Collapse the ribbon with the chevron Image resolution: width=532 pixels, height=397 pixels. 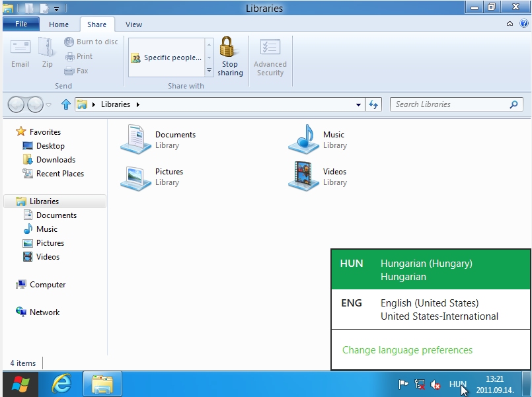(510, 23)
